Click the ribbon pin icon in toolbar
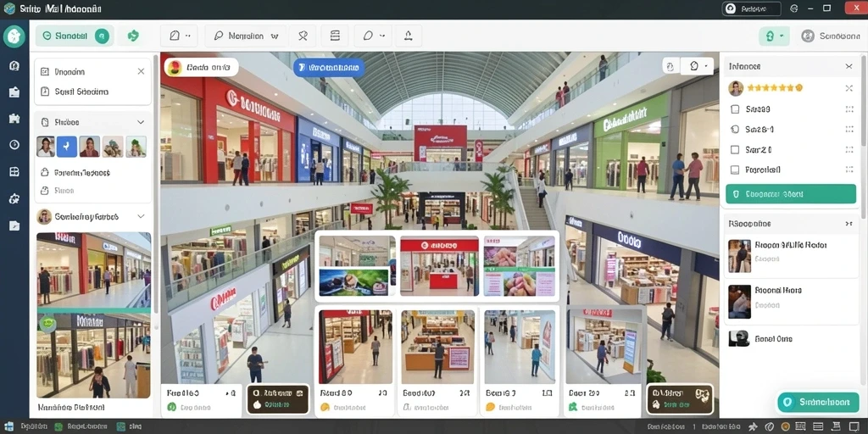 [303, 36]
